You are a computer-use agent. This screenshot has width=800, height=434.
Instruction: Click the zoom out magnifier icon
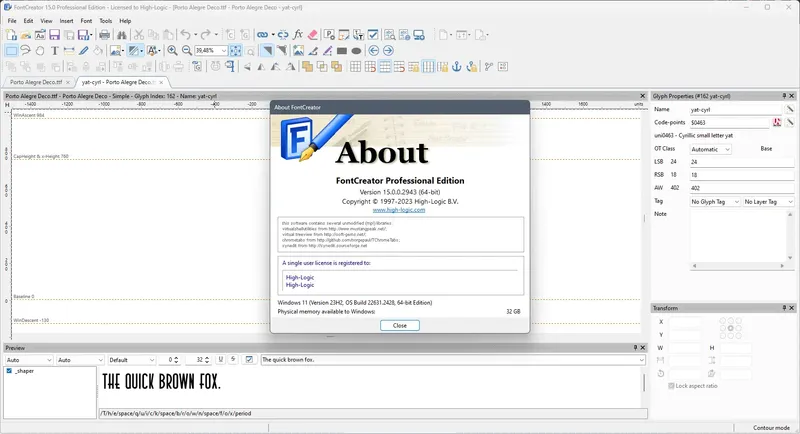187,50
